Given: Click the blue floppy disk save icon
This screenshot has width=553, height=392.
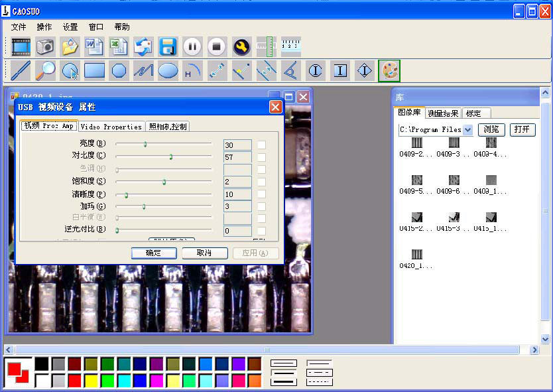Looking at the screenshot, I should 168,46.
